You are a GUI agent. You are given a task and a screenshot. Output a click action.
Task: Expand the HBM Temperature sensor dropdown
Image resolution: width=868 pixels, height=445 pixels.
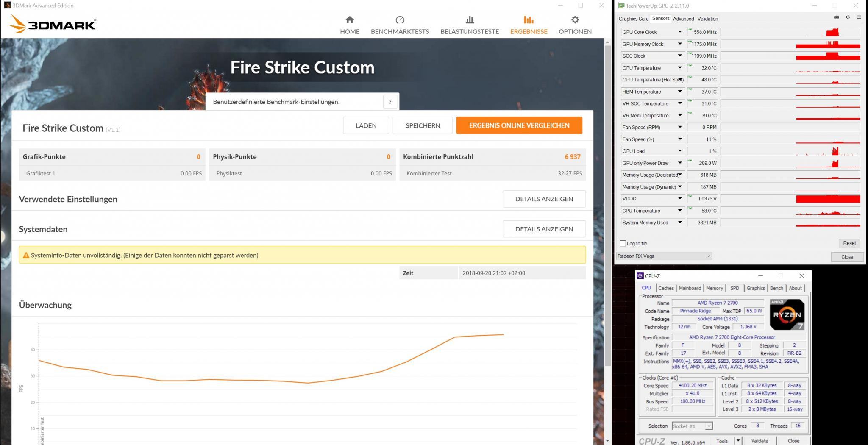coord(680,92)
